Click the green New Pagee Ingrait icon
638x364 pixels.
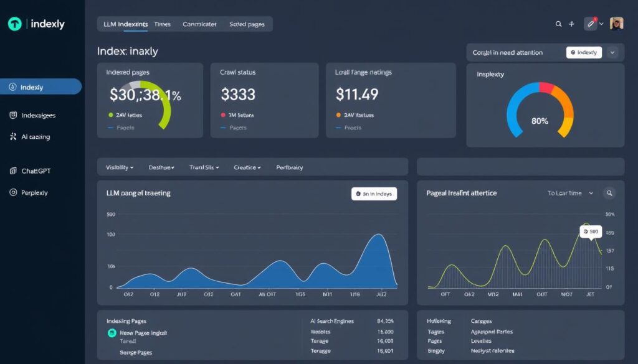click(112, 333)
